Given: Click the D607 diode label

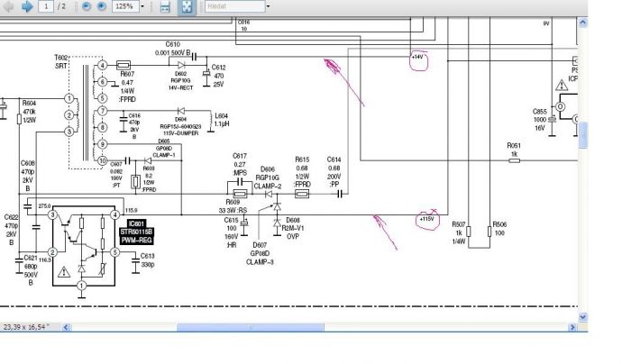Looking at the screenshot, I should click(x=260, y=245).
